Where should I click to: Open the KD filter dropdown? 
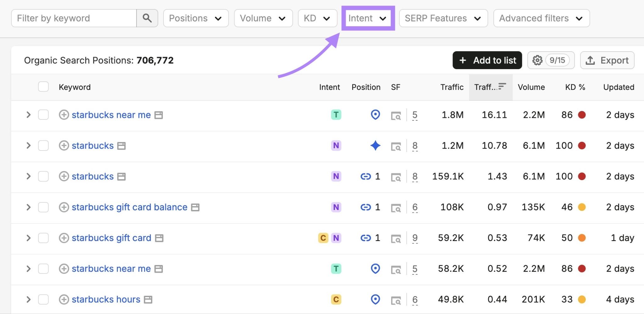tap(318, 18)
